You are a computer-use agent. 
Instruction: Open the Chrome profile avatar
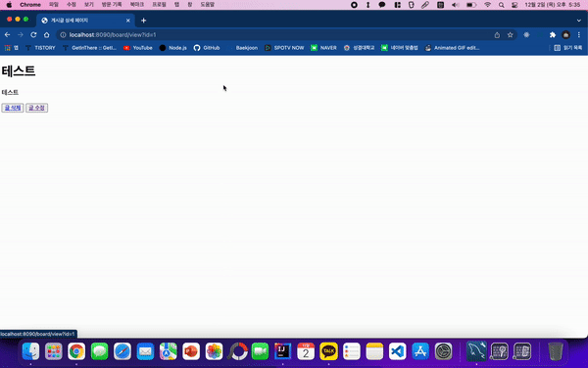(x=565, y=35)
